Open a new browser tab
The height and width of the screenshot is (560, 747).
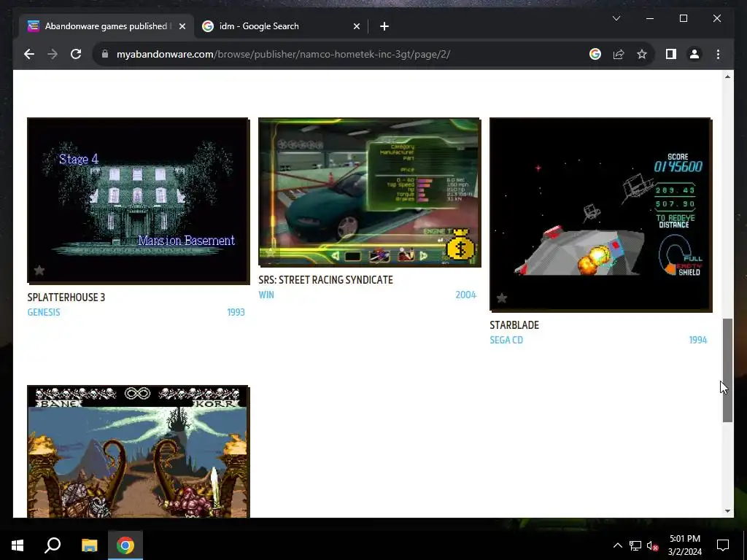[x=384, y=27]
